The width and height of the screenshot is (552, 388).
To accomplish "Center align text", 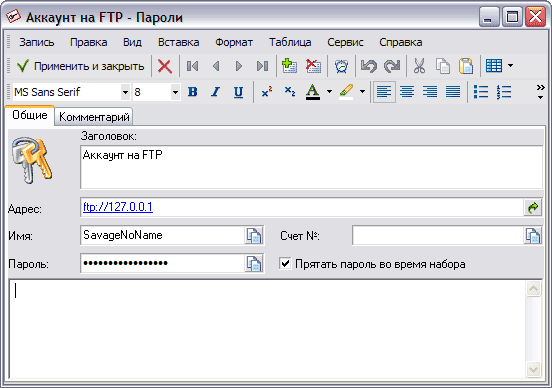I will pyautogui.click(x=407, y=92).
